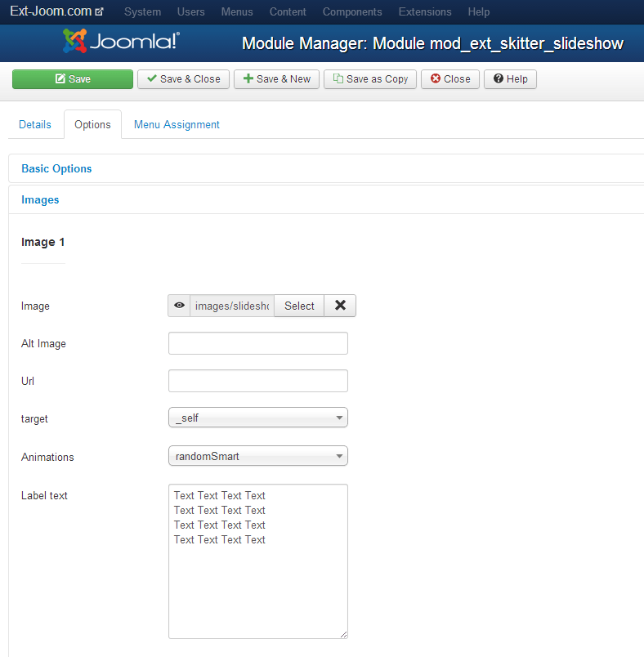The height and width of the screenshot is (657, 644).
Task: Click Save & Close with checkmark icon
Action: 184,79
